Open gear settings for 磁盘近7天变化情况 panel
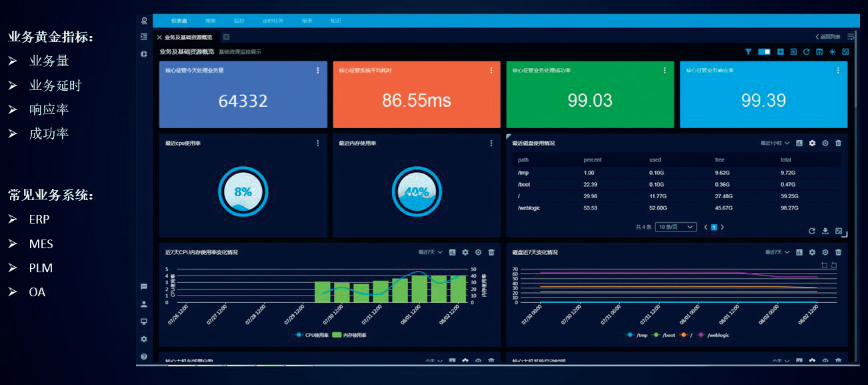 click(812, 252)
